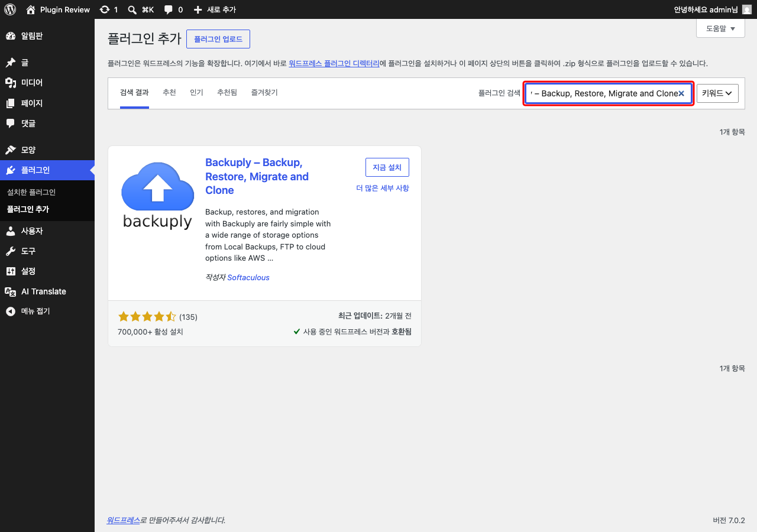Image resolution: width=757 pixels, height=532 pixels.
Task: Click the Backuply star rating
Action: tap(147, 317)
